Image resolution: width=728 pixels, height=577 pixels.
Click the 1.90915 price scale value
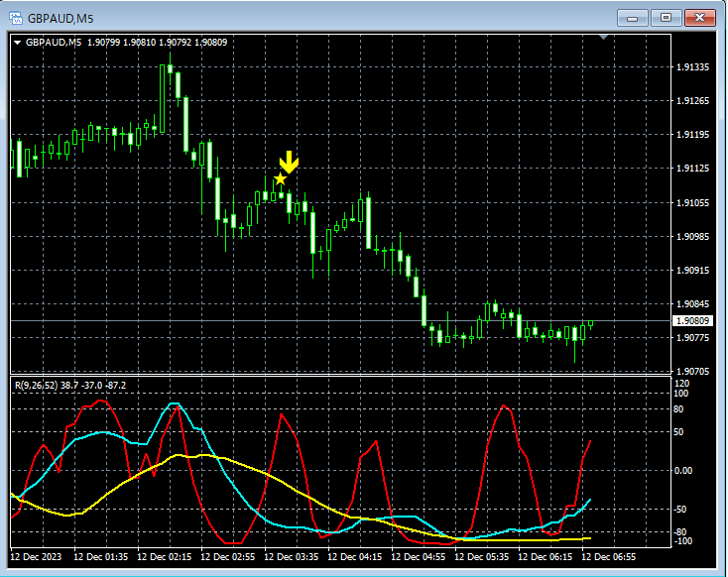(692, 271)
